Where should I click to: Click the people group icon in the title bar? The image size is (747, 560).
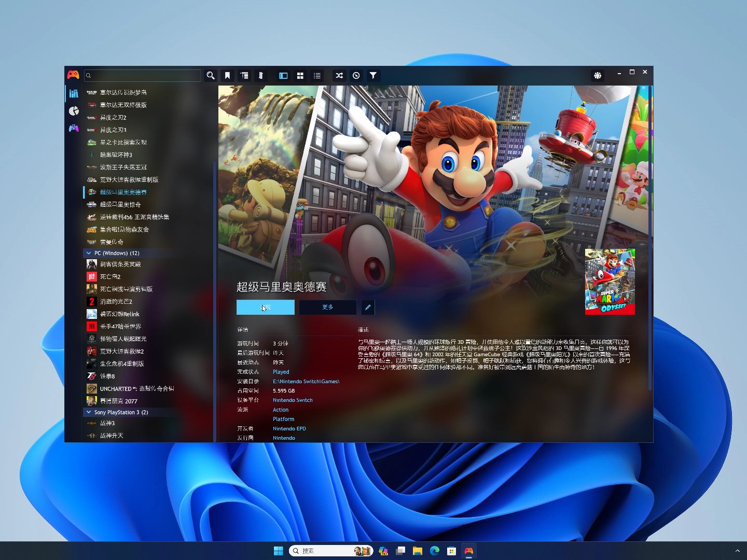pyautogui.click(x=598, y=76)
